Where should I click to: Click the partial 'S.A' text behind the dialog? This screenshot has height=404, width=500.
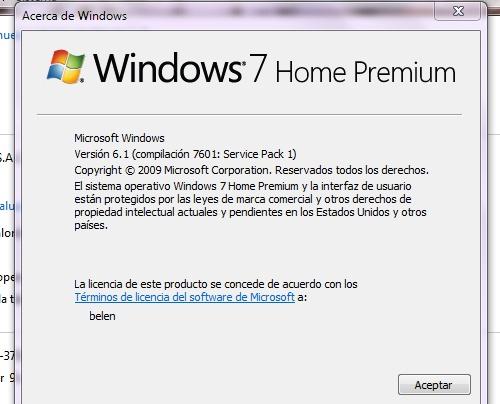[x=6, y=157]
